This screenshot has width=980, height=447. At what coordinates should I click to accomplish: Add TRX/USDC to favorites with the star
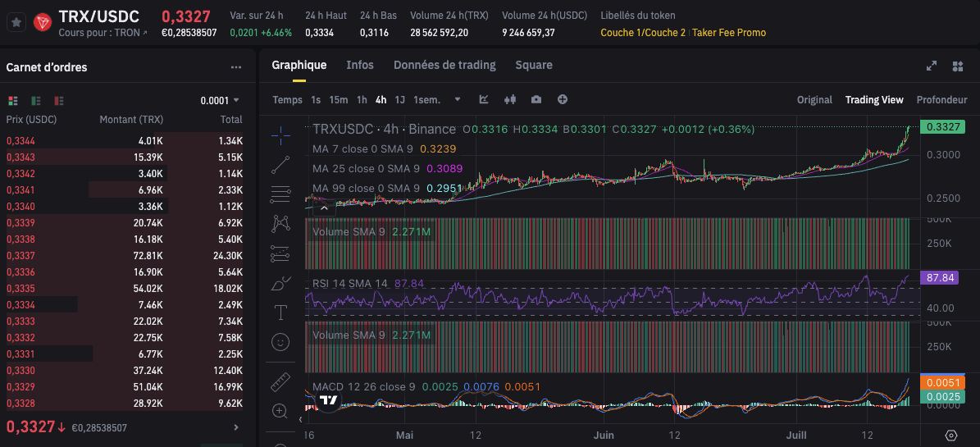pos(17,22)
